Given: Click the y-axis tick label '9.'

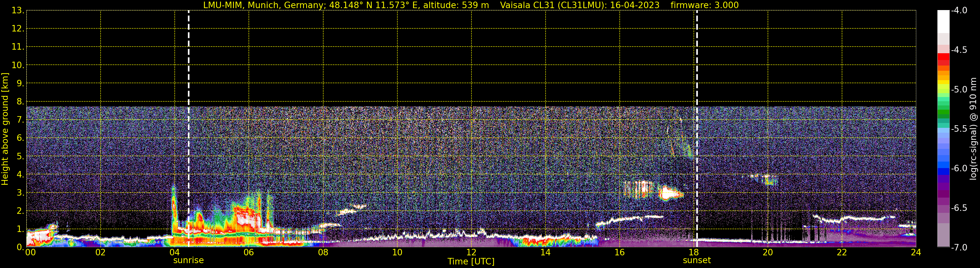Looking at the screenshot, I should point(20,83).
